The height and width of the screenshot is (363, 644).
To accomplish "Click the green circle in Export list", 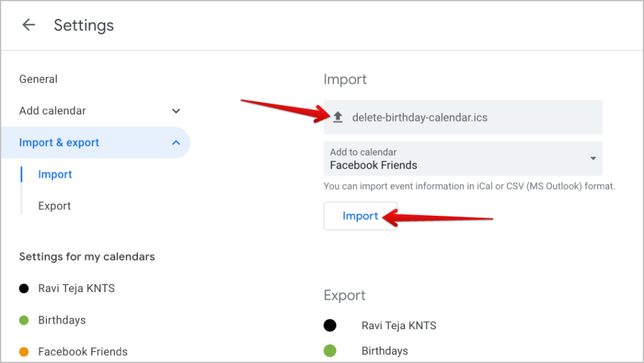I will (330, 350).
